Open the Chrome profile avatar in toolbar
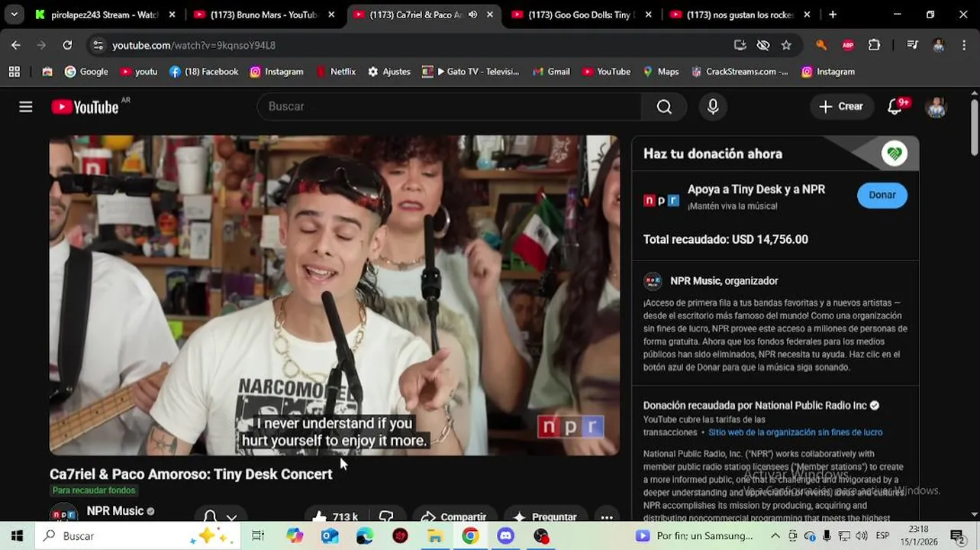Screen dimensions: 980x550 [939, 45]
